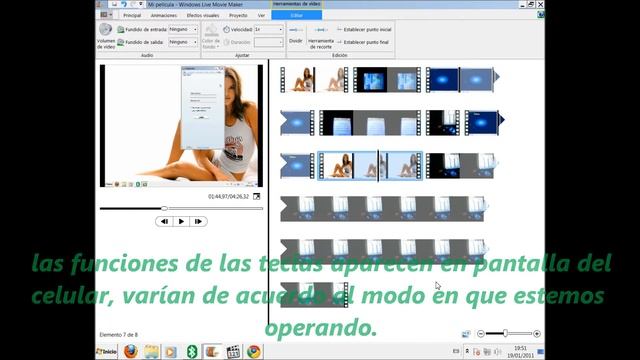The height and width of the screenshot is (360, 640).
Task: Select the Editar tab under Herramientas de vídeo
Action: click(297, 15)
